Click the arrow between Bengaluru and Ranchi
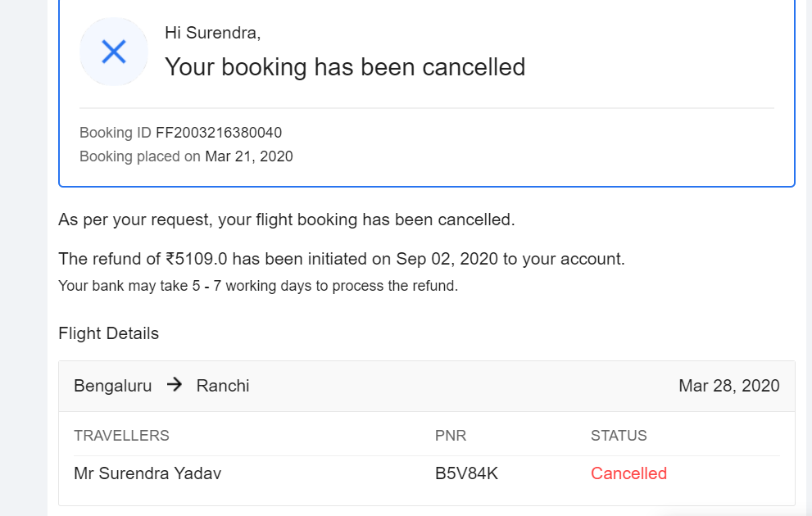 pyautogui.click(x=174, y=385)
